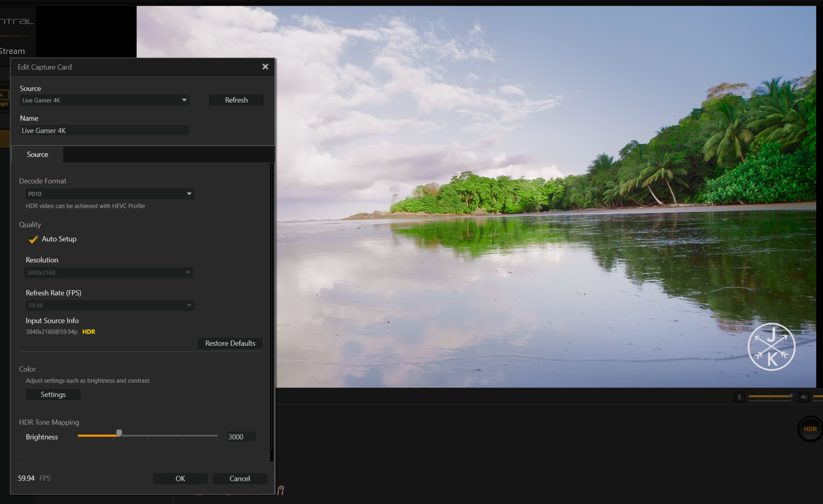Open the Refresh Rate 59.94 dropdown
Viewport: 823px width, 504px height.
(x=110, y=306)
